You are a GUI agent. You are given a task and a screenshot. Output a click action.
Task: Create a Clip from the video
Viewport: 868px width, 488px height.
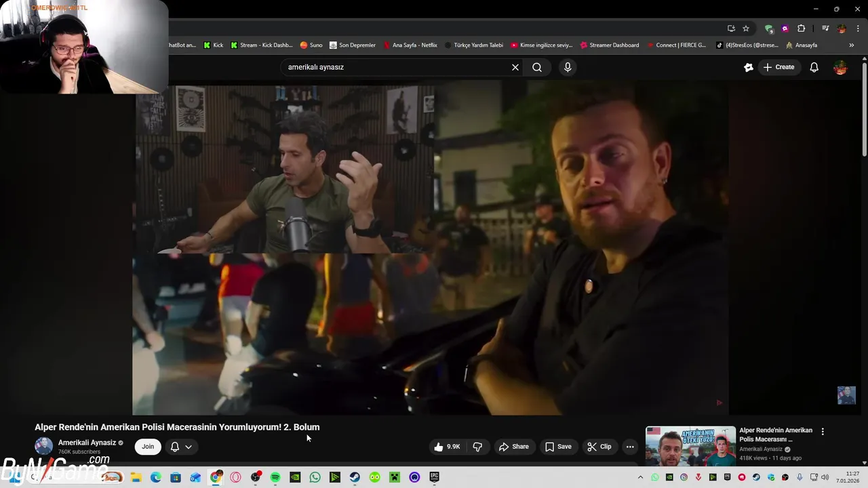pos(599,447)
